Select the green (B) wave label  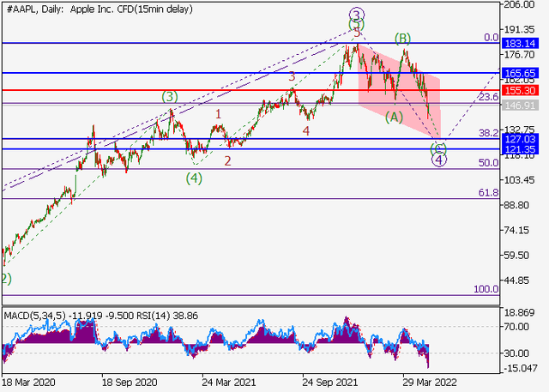[x=403, y=39]
